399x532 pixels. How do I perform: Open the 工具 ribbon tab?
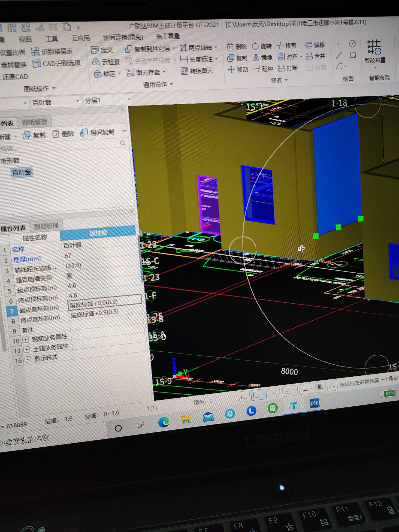[x=52, y=39]
